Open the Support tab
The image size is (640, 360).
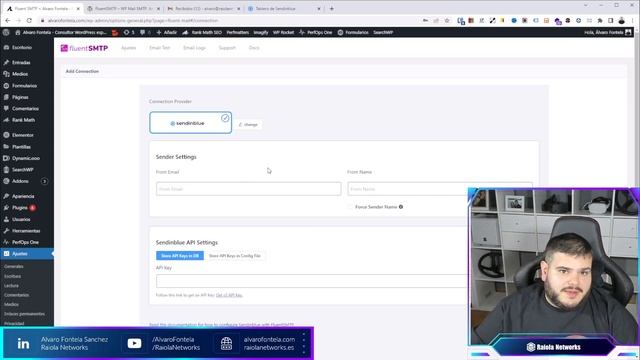(x=227, y=48)
